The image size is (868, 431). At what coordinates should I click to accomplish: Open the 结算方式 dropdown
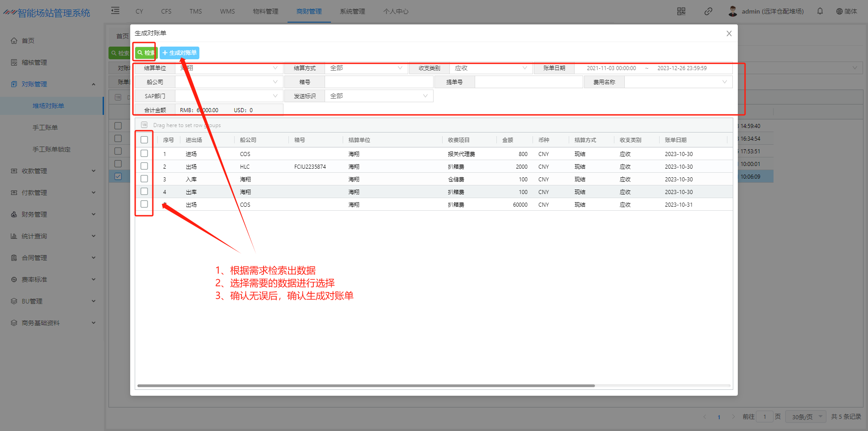pos(365,68)
